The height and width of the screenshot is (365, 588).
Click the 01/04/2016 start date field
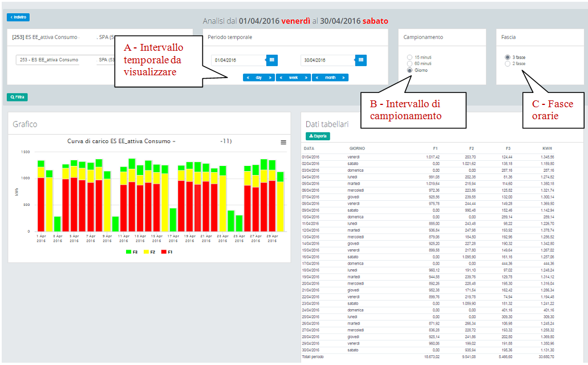click(x=240, y=60)
